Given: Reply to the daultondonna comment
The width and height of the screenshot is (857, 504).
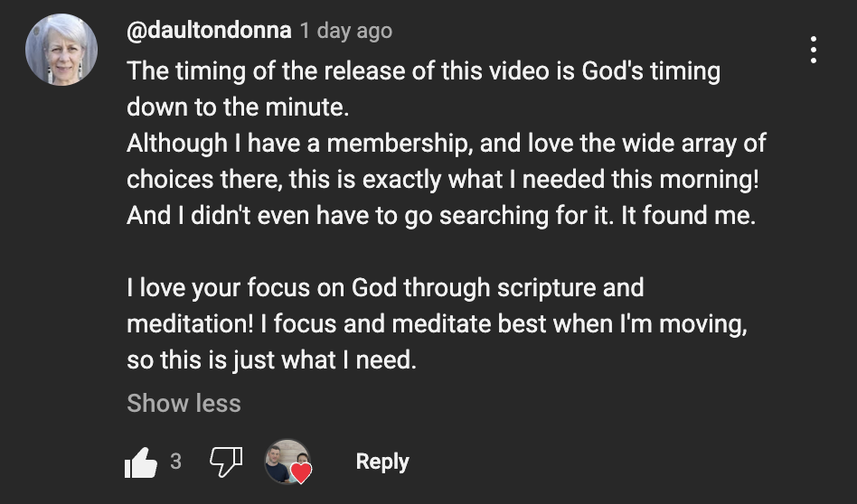Looking at the screenshot, I should pyautogui.click(x=381, y=462).
